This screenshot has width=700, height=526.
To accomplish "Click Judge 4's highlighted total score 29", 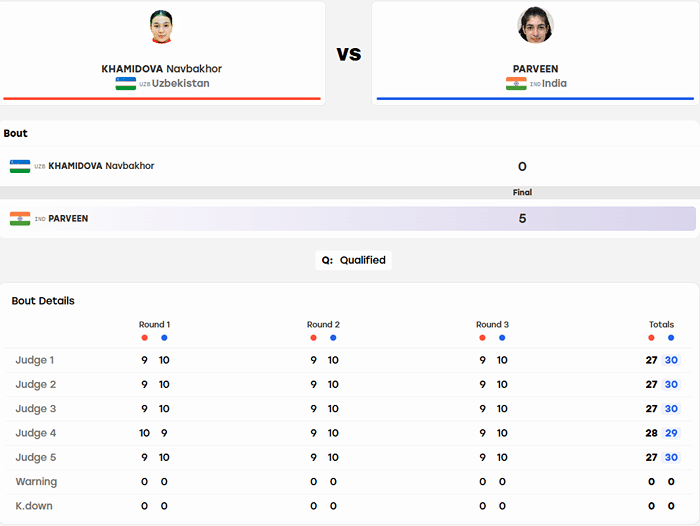I will [x=671, y=433].
